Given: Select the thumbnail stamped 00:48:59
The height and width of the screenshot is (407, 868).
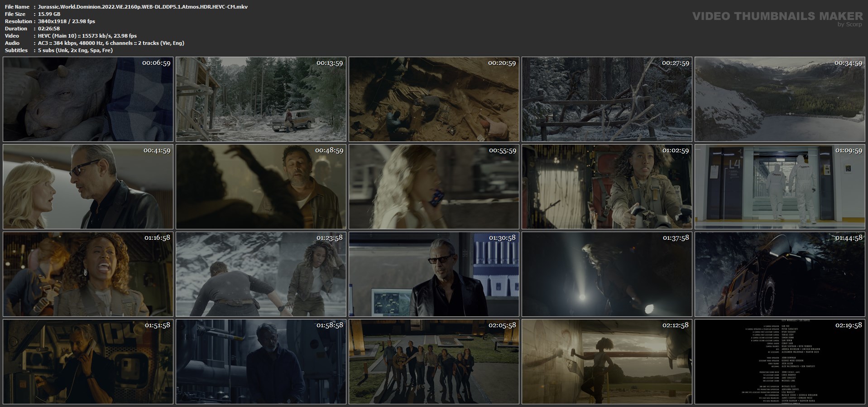Looking at the screenshot, I should click(x=261, y=187).
